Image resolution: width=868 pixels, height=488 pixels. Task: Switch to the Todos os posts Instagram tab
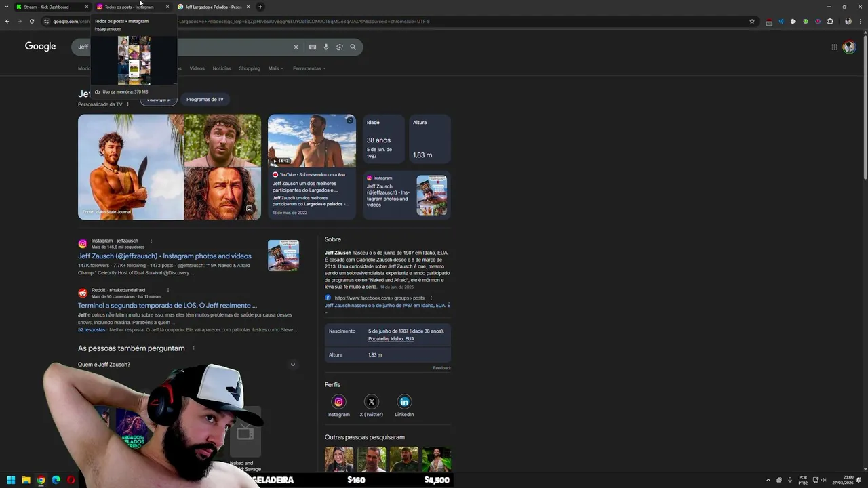pyautogui.click(x=132, y=7)
